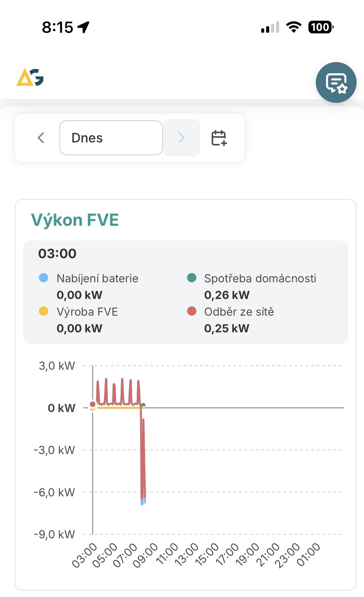Open the Dnes date selector field
Screen dimensions: 364x597
coord(111,138)
